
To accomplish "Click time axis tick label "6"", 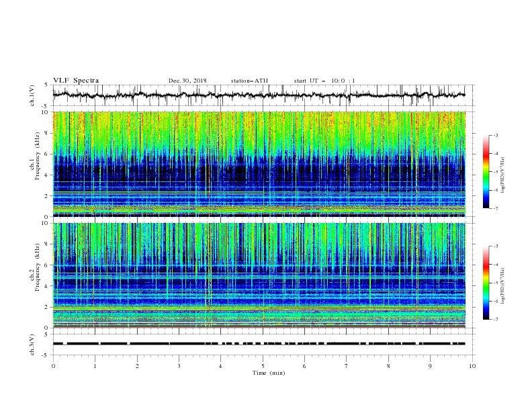I will (x=304, y=366).
